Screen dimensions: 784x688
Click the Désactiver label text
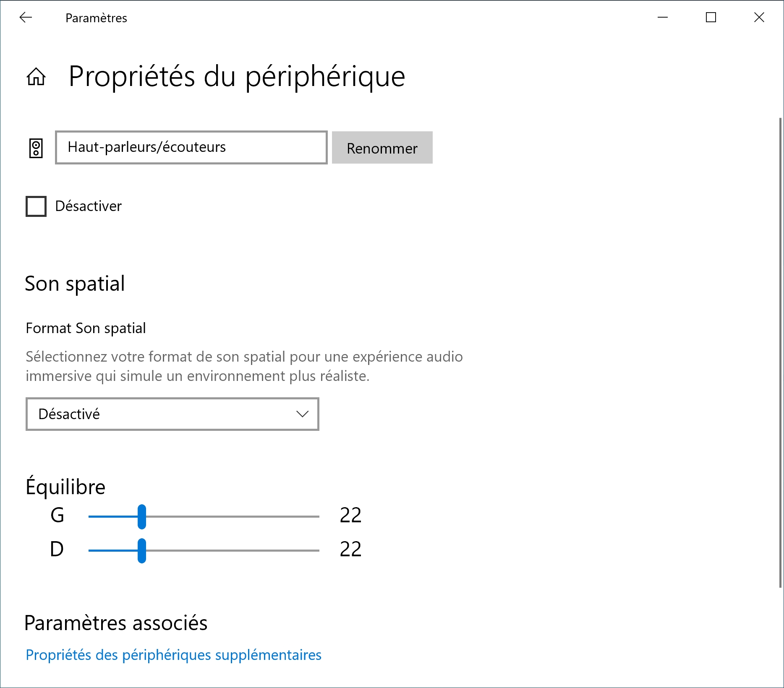point(89,206)
